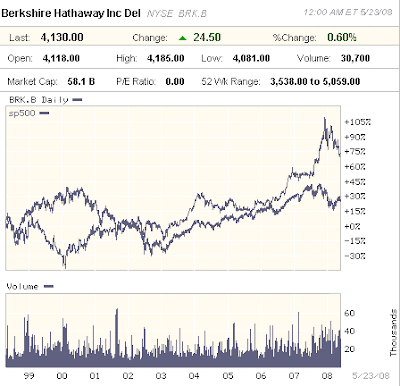Click the Volume value 30,700
The height and width of the screenshot is (386, 400).
click(355, 58)
